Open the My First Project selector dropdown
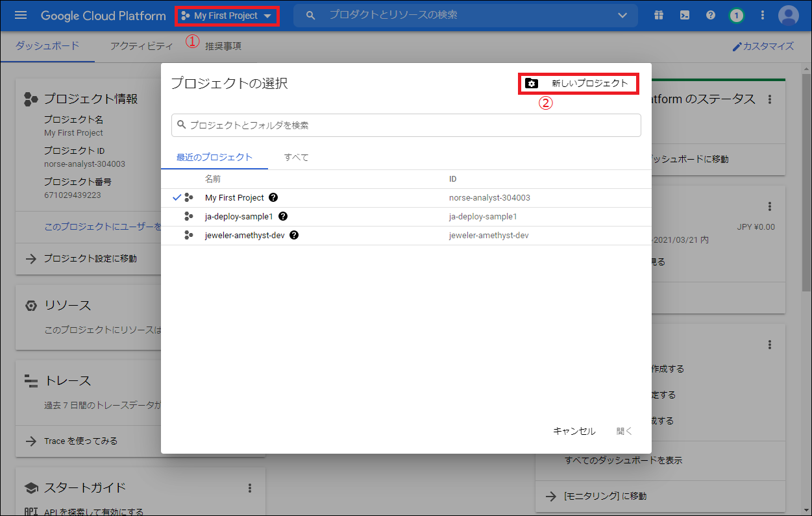The height and width of the screenshot is (516, 812). pos(227,16)
